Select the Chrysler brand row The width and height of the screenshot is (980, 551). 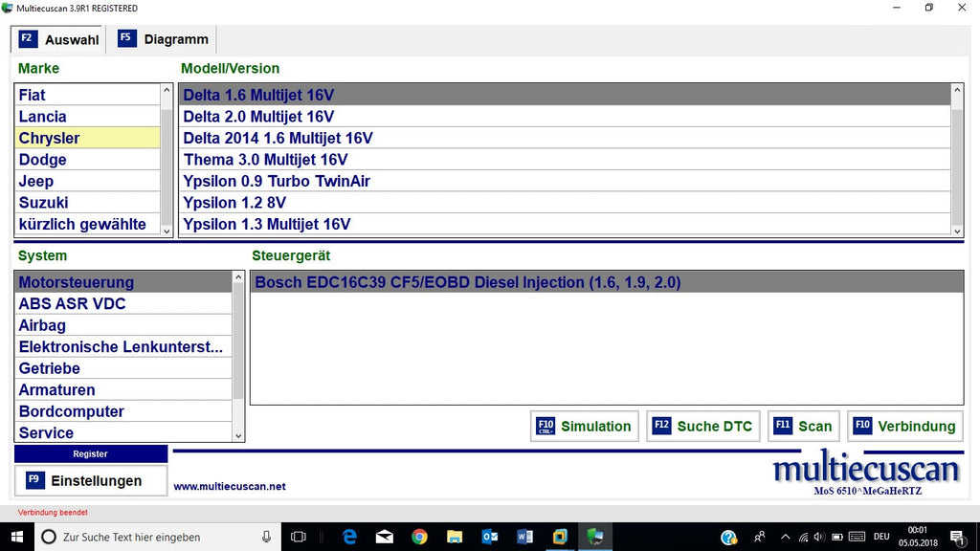87,138
